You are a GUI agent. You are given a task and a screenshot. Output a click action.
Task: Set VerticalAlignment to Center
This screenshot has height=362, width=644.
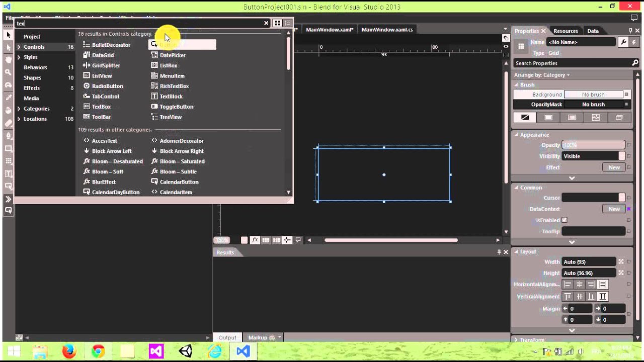[x=579, y=297]
